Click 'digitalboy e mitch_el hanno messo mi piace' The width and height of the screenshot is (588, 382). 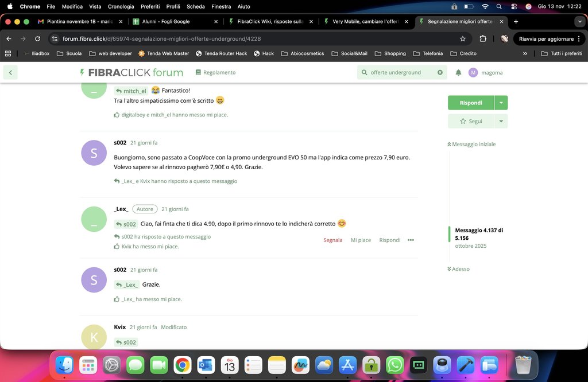[171, 115]
